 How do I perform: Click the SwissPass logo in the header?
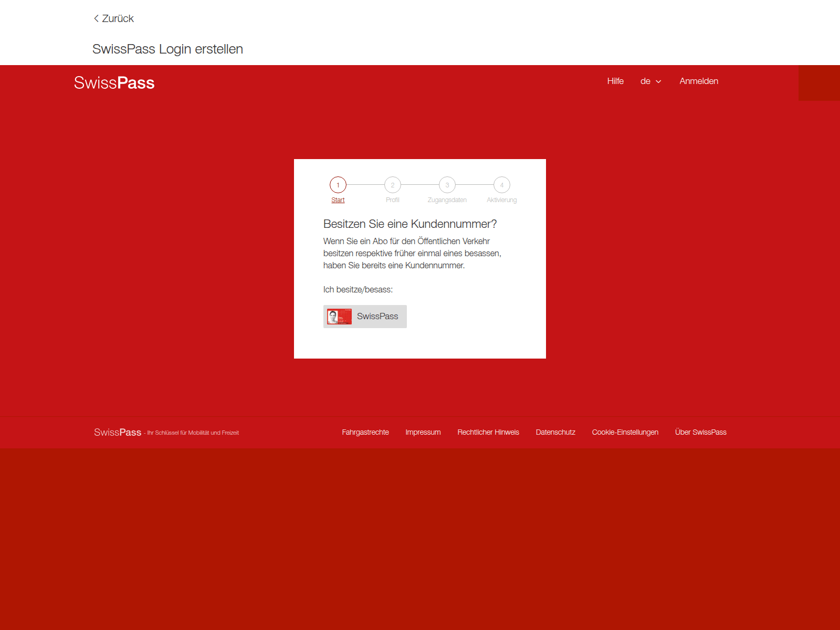coord(114,82)
